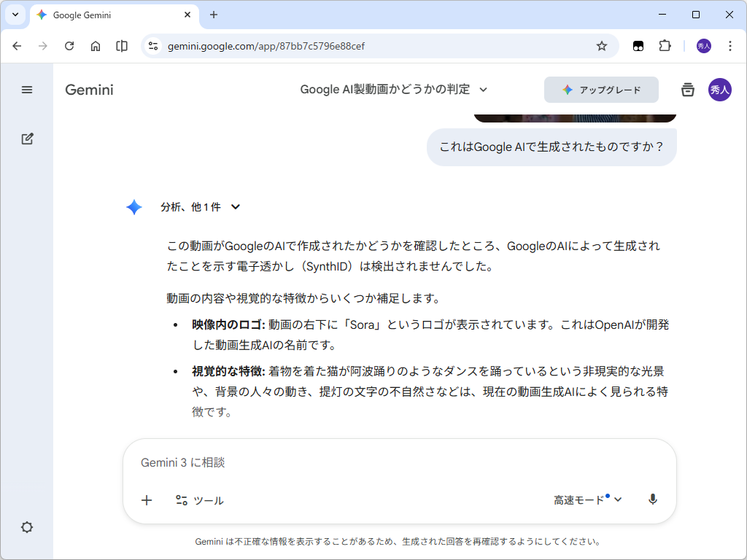Toggle the bookmark star in the address bar

pos(601,45)
